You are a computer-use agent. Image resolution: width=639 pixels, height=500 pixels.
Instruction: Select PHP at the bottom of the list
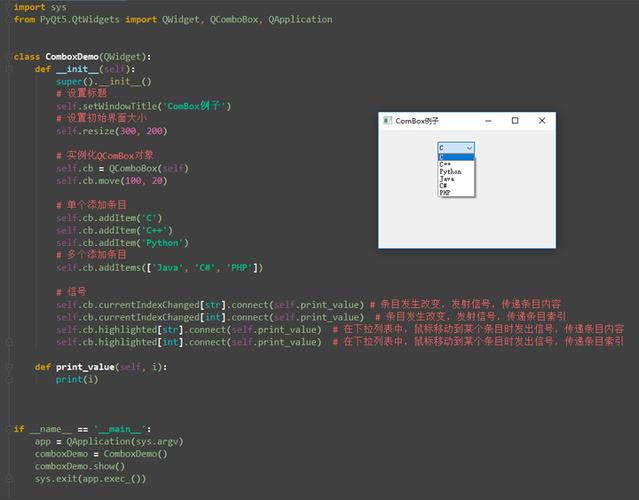click(456, 192)
